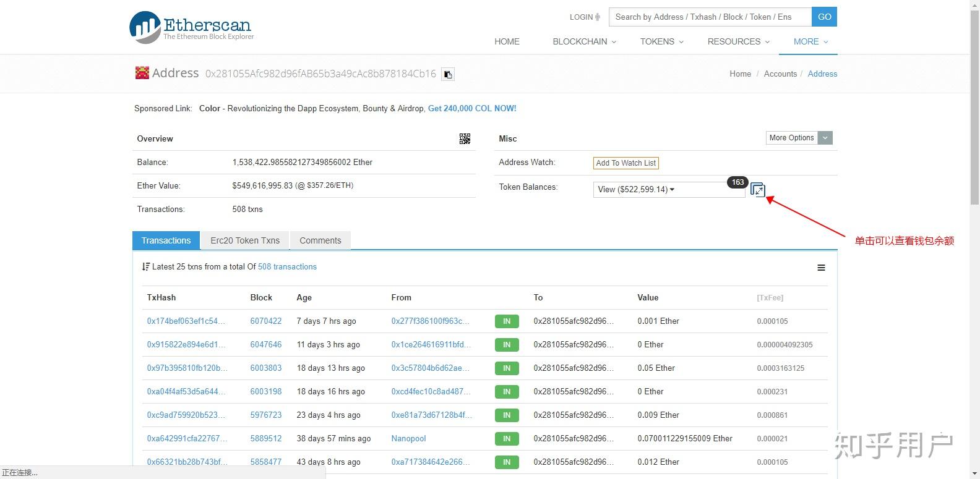This screenshot has width=980, height=479.
Task: Switch to the Transactions tab
Action: [166, 240]
